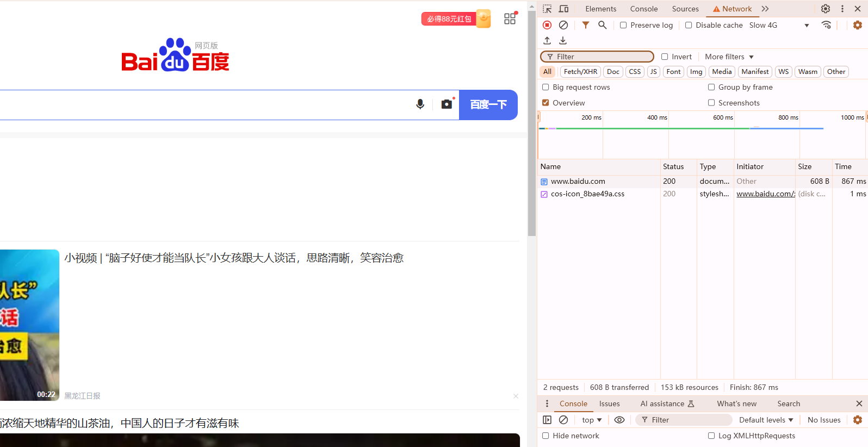Enable Screenshots checkbox

click(711, 103)
